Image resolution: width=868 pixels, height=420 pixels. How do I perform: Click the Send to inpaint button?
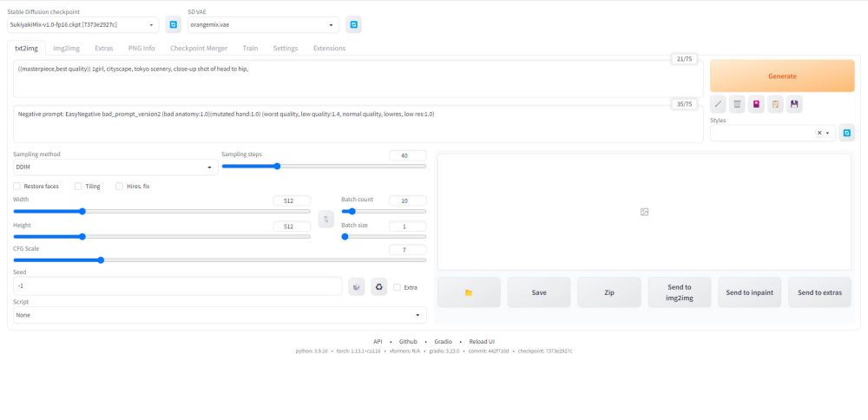[749, 292]
